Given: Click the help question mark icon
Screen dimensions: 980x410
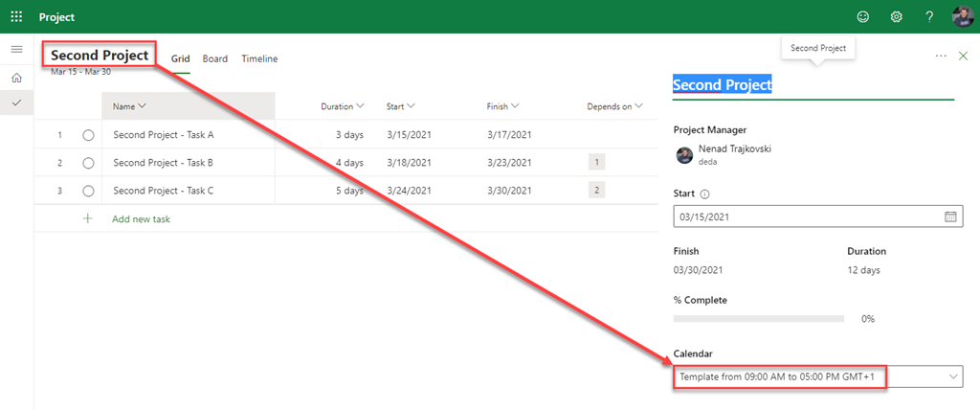Looking at the screenshot, I should pos(929,17).
